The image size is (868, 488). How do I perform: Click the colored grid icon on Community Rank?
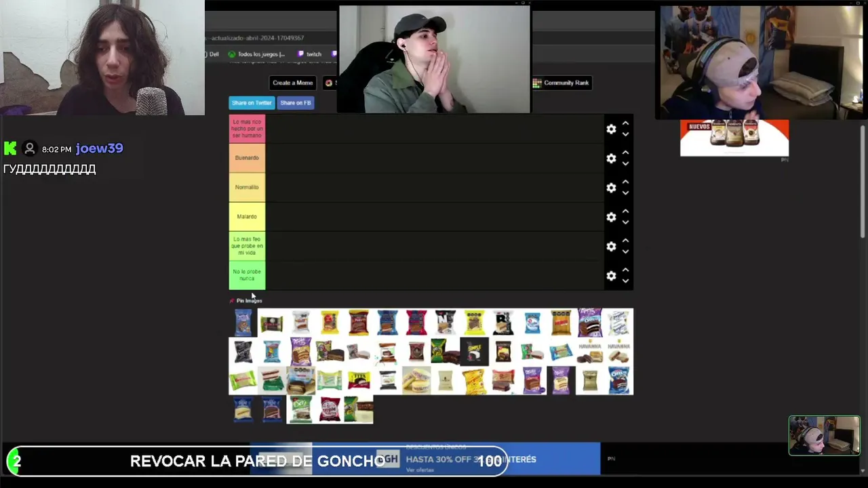(x=537, y=83)
